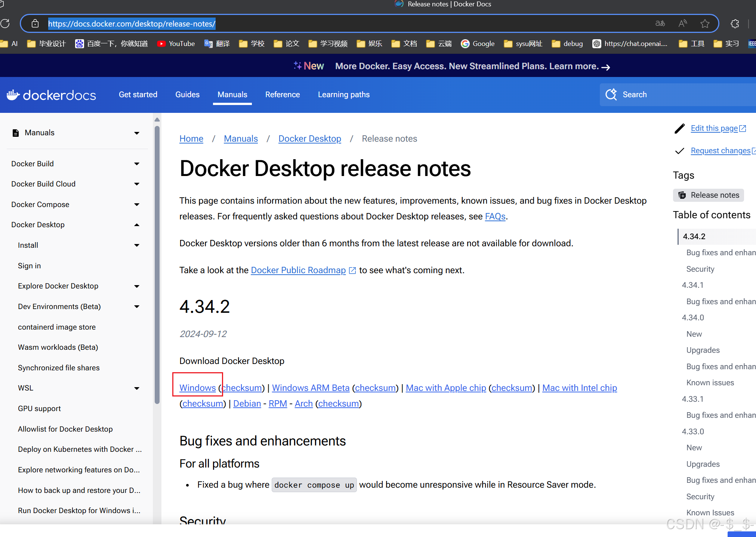Click the sidebar scrollbar up arrow
The height and width of the screenshot is (537, 756).
(x=157, y=120)
